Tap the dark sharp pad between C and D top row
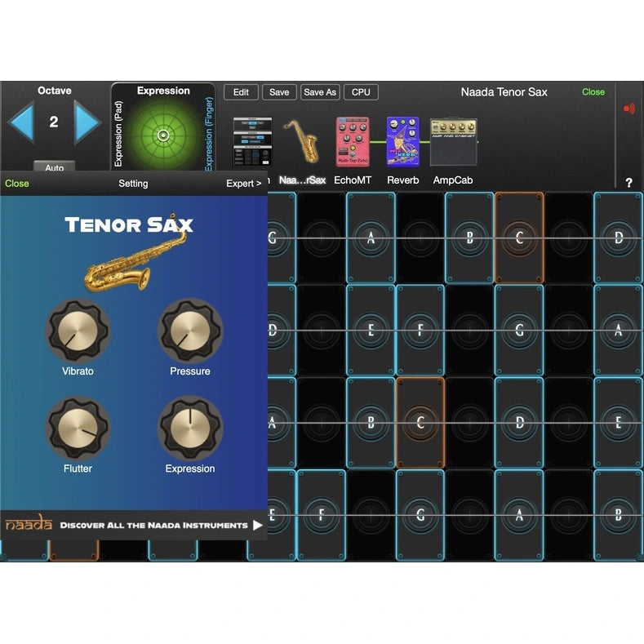 [568, 238]
